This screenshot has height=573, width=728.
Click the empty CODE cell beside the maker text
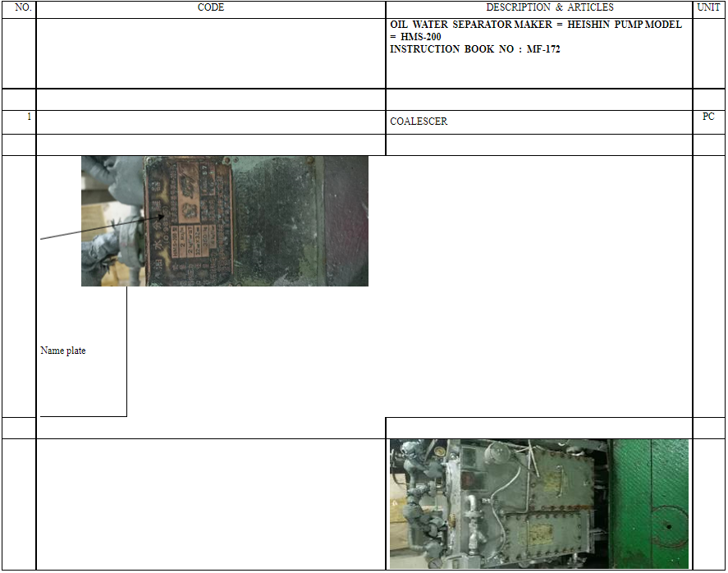pyautogui.click(x=211, y=53)
